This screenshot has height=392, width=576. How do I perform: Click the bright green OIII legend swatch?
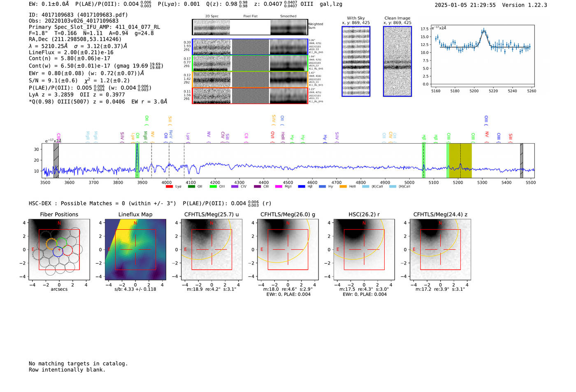[213, 187]
